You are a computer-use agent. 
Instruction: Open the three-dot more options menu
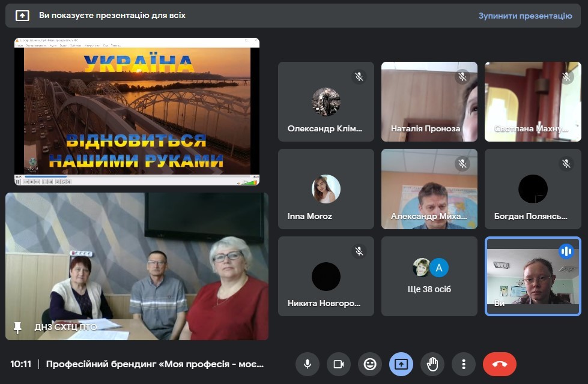[463, 364]
